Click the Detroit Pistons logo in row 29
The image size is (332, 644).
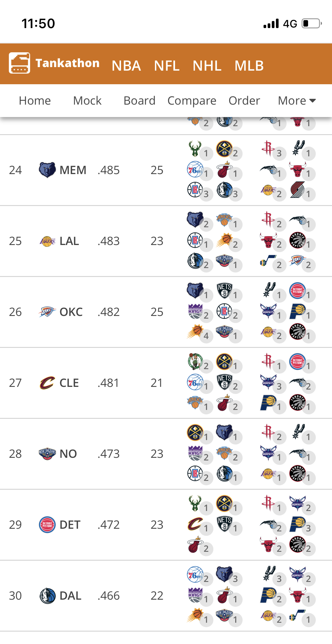click(x=47, y=525)
